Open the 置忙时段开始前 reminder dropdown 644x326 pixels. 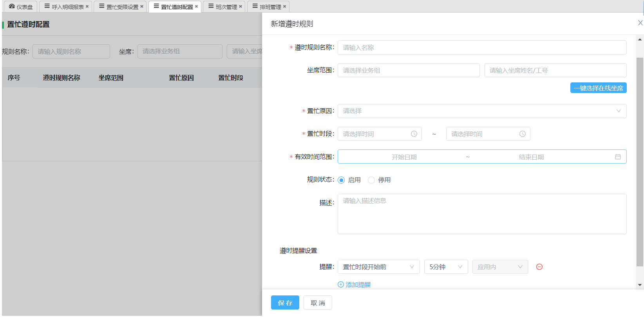[378, 267]
